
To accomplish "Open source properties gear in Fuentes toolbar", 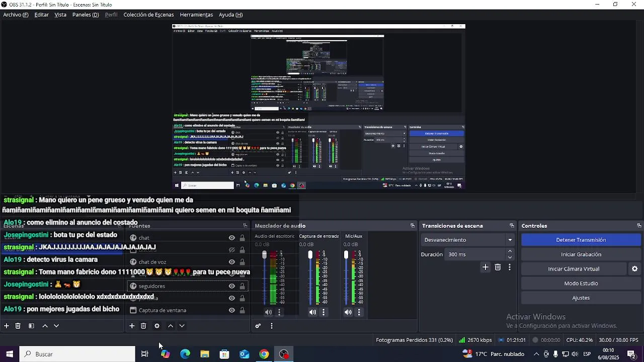I will (x=157, y=326).
